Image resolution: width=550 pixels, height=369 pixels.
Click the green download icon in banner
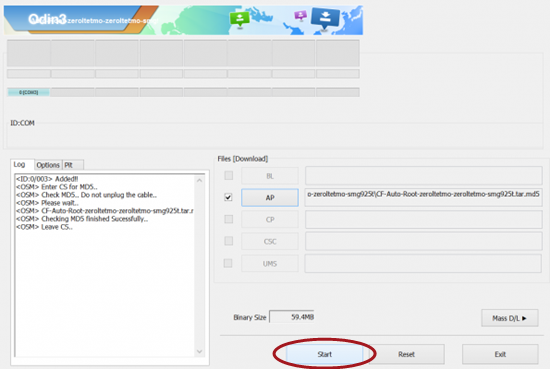(240, 18)
